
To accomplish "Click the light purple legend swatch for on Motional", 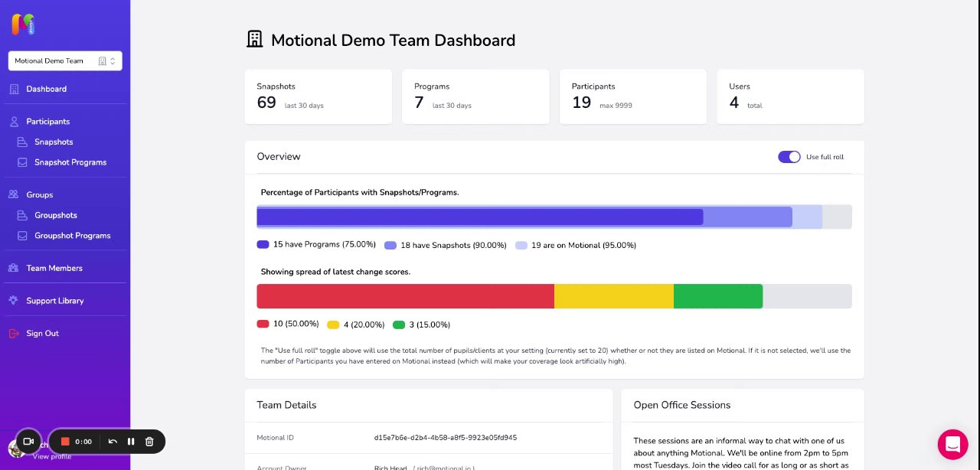I will point(521,245).
